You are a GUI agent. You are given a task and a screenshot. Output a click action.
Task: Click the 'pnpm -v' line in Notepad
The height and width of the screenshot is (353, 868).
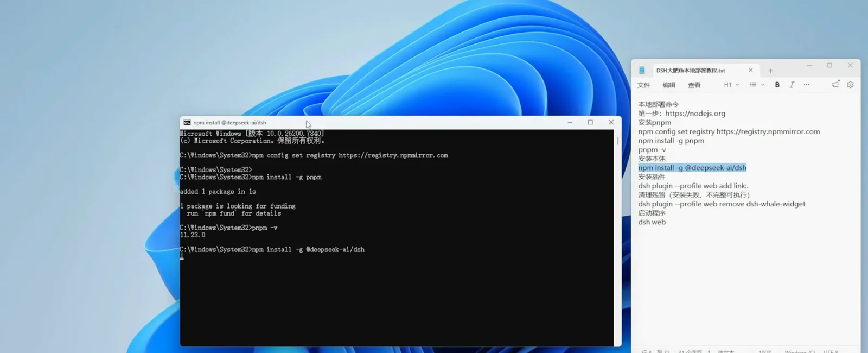click(652, 150)
